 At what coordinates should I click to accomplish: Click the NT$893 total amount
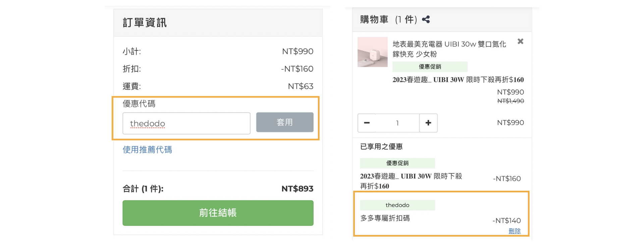click(297, 189)
